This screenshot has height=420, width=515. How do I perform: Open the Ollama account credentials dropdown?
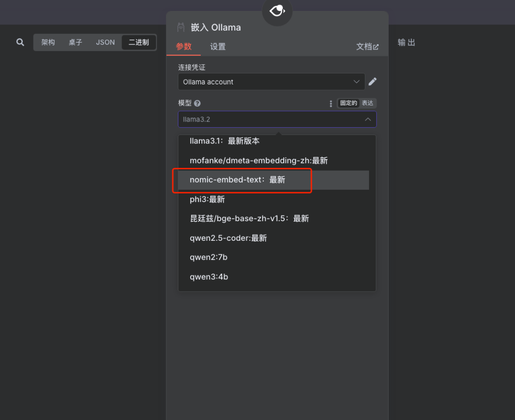[x=271, y=82]
